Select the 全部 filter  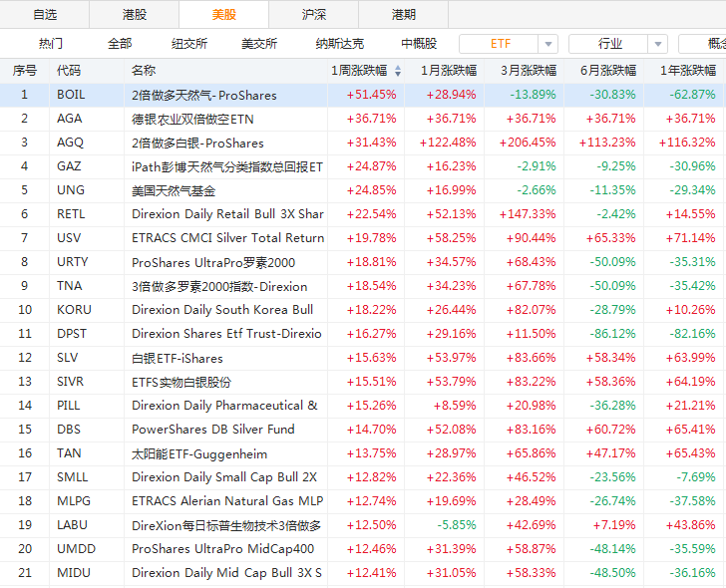[x=120, y=44]
